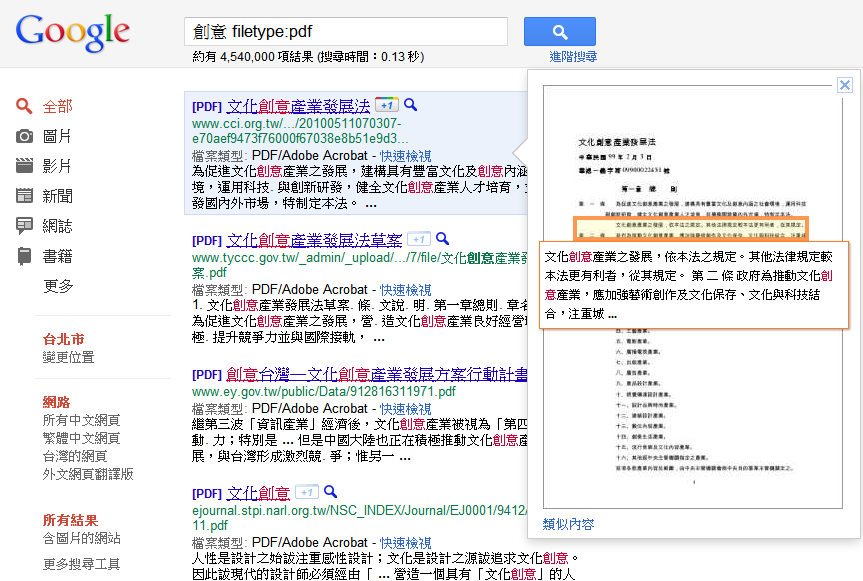Click the blue magnifier search button
The height and width of the screenshot is (581, 863).
559,31
